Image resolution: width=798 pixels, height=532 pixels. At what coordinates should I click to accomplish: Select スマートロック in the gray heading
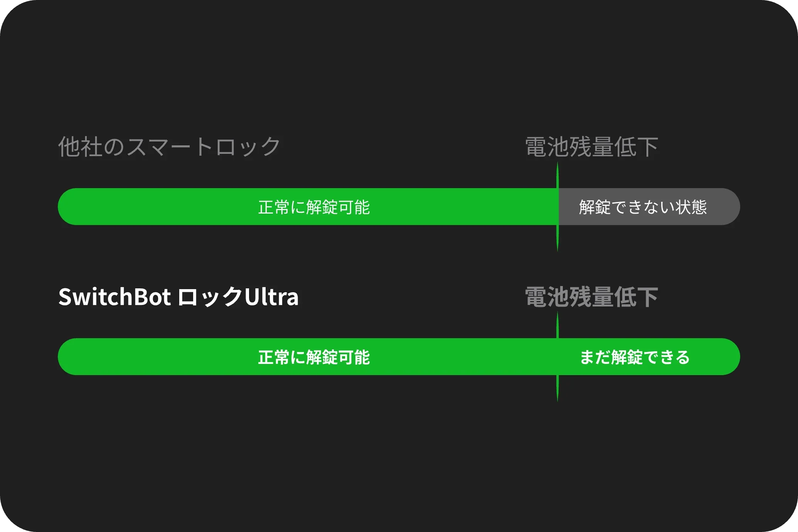coord(203,147)
